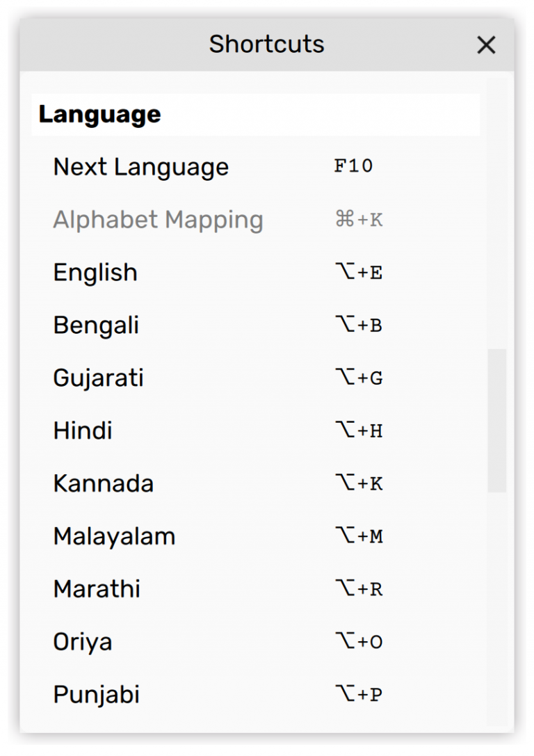Screen dimensions: 534x756
Task: Click the Option+H shortcut label
Action: [x=360, y=431]
